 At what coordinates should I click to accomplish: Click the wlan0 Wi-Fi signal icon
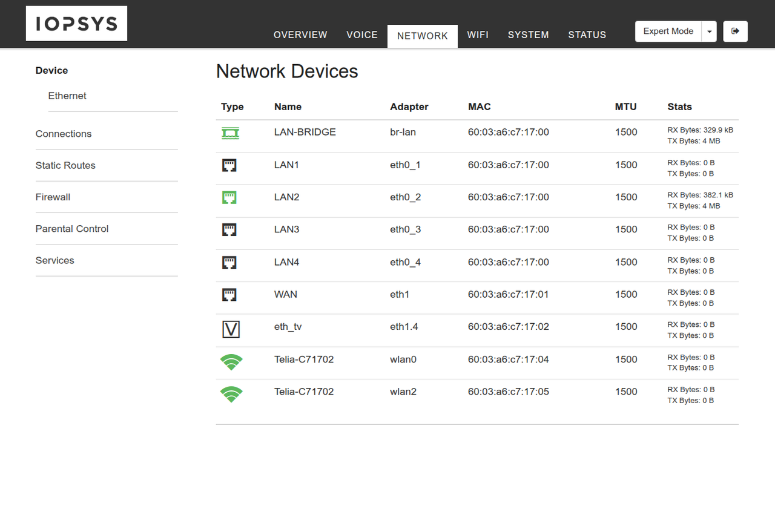tap(231, 362)
